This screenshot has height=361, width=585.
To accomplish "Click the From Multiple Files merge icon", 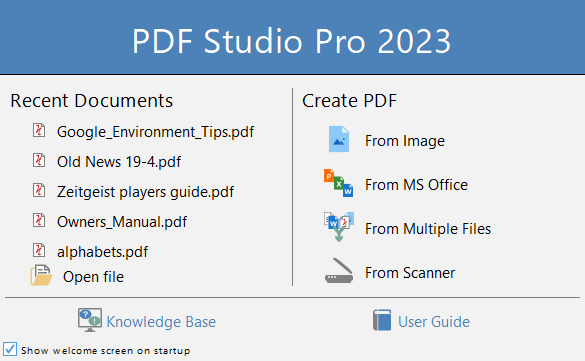I will point(339,227).
